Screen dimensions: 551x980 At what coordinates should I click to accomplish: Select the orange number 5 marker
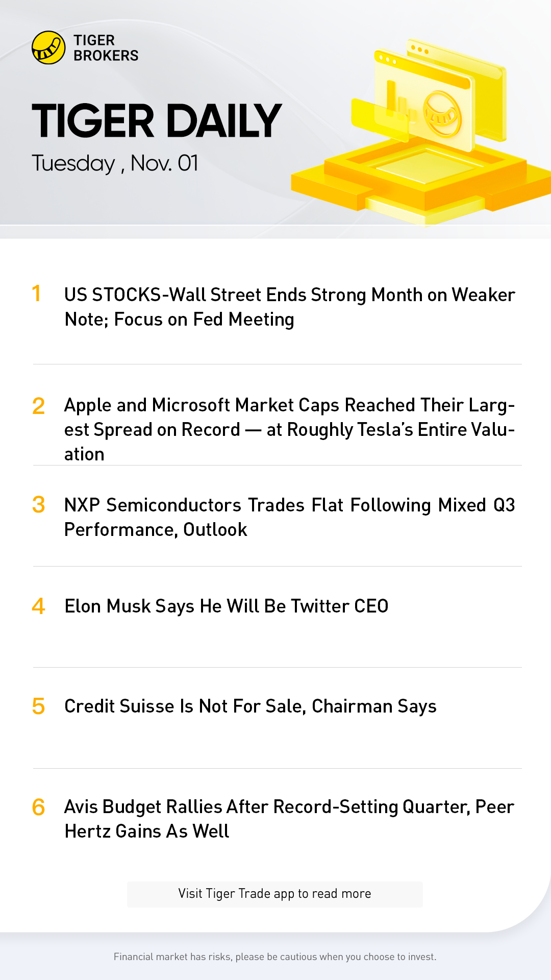(38, 707)
